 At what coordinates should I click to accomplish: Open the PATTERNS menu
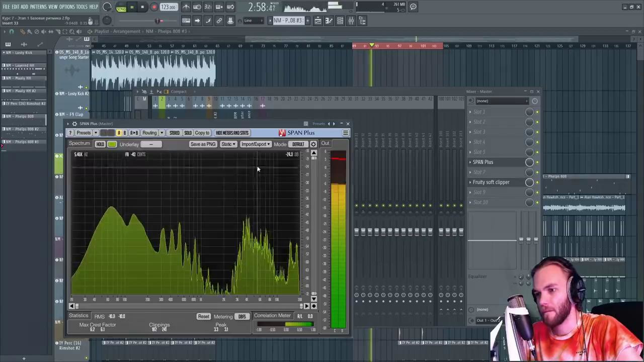click(38, 7)
